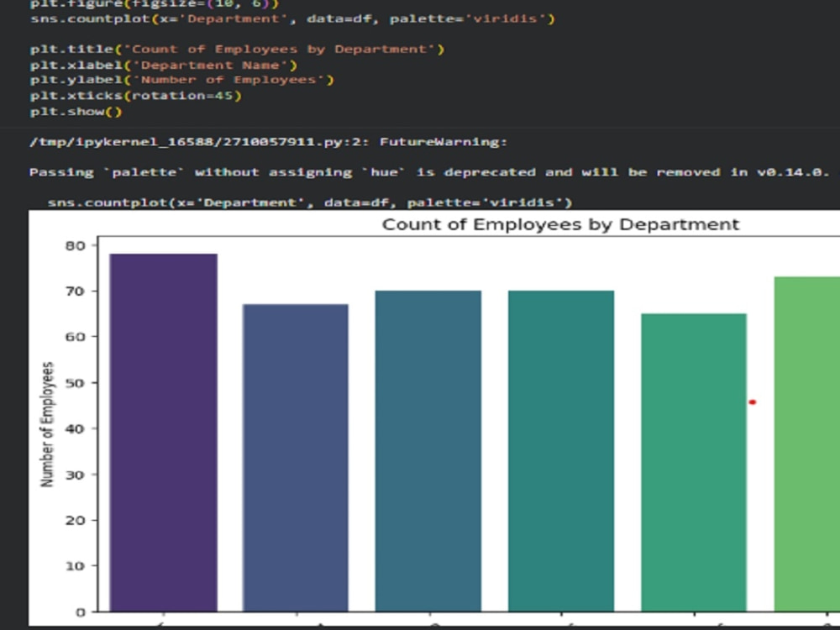840x630 pixels.
Task: Click the plt.ylabel('Number of Employees') line
Action: (182, 80)
